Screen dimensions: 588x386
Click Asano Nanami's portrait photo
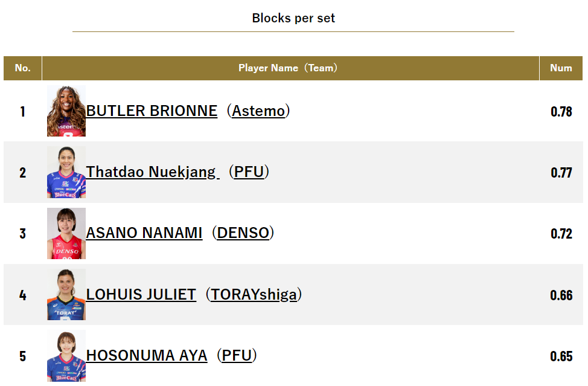coord(66,233)
